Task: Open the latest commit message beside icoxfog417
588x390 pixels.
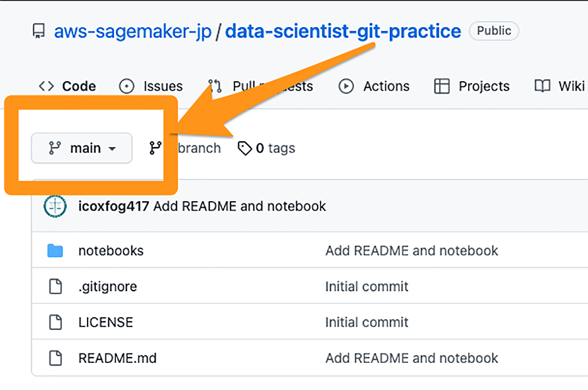Action: click(239, 206)
